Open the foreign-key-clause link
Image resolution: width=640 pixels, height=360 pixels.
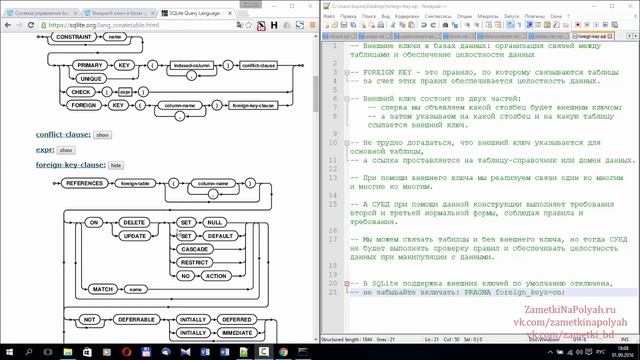pos(70,165)
